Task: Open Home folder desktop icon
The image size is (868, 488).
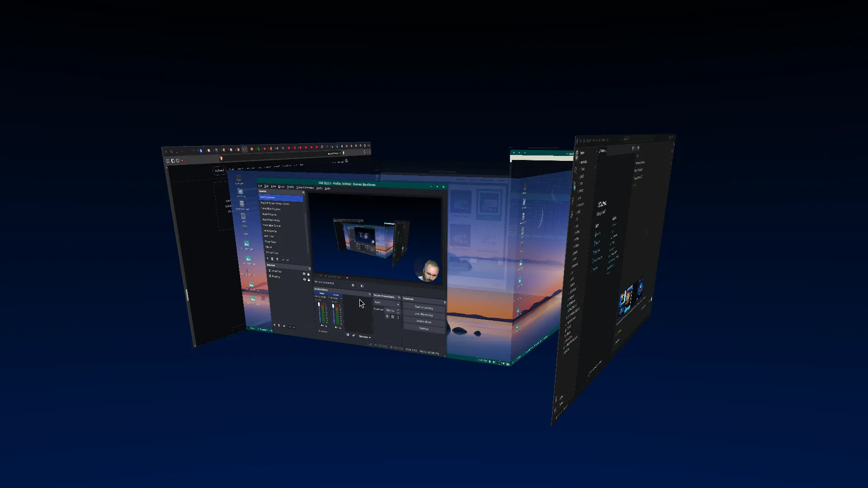Action: click(241, 193)
